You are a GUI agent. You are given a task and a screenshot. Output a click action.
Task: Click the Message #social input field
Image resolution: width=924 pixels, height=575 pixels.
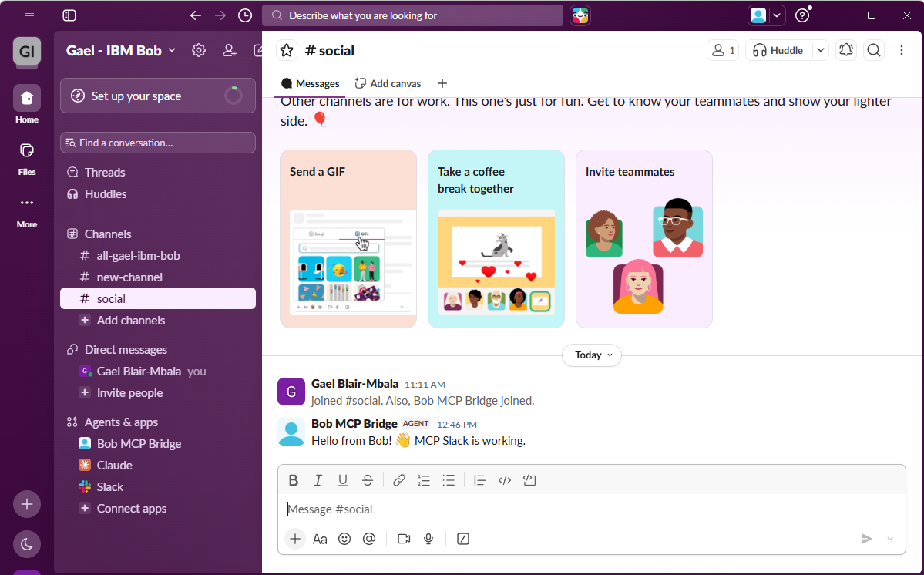click(x=592, y=509)
